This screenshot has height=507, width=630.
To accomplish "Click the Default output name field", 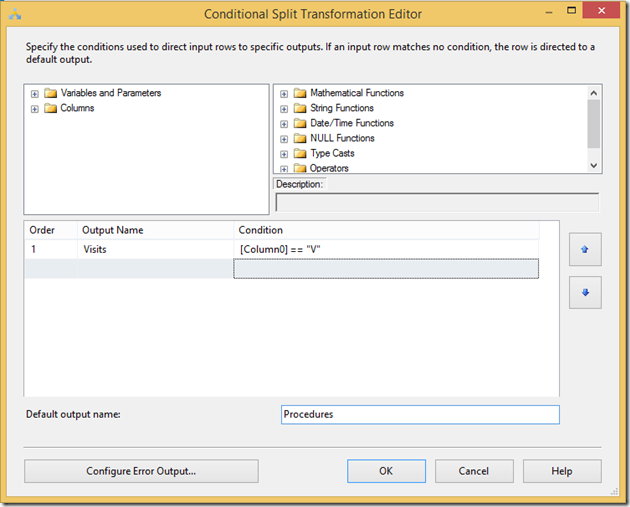I will 420,414.
